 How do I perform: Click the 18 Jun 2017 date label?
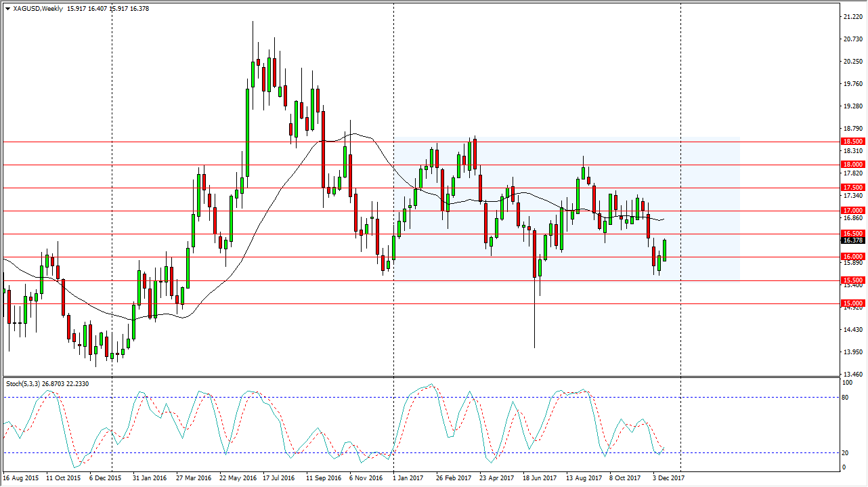(540, 478)
